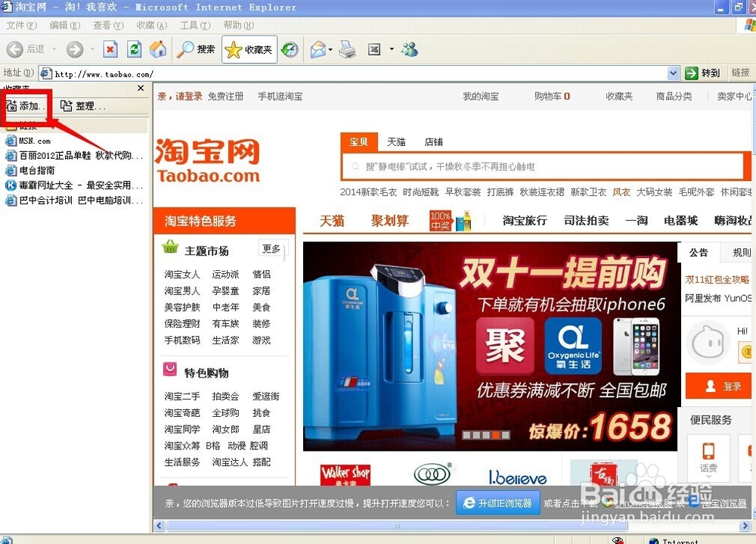Open the 帮助(H) menu

pyautogui.click(x=238, y=25)
